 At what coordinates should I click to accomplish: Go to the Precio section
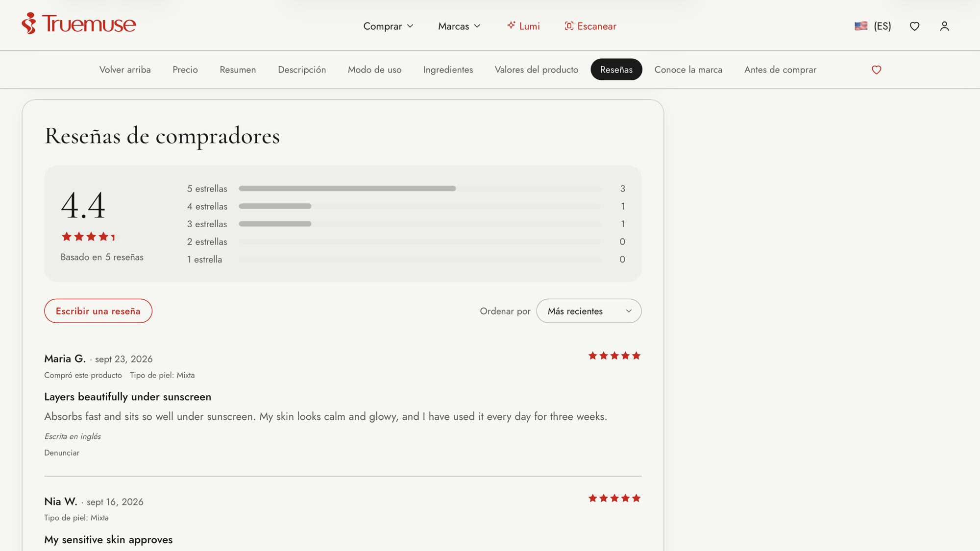click(x=185, y=70)
